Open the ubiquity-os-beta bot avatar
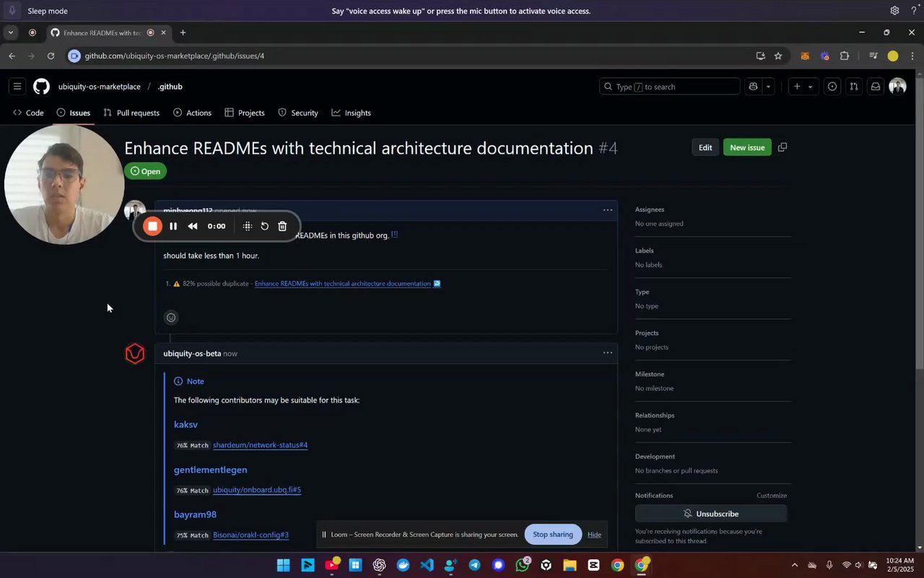924x578 pixels. (x=135, y=353)
